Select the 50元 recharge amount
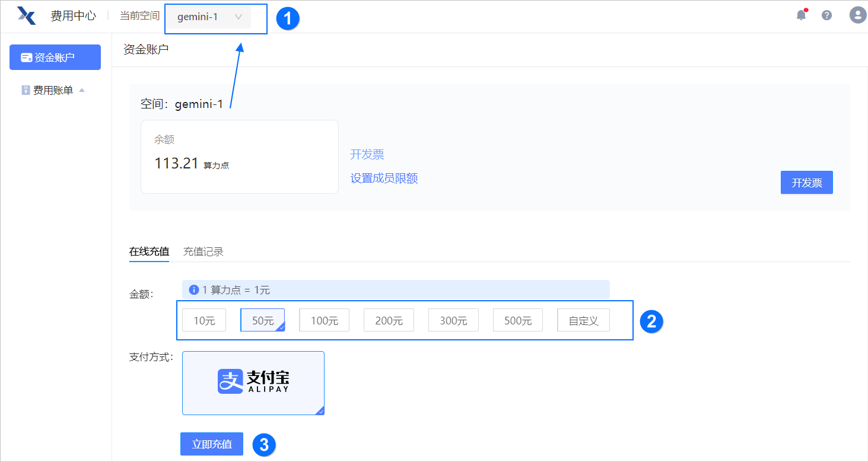Image resolution: width=868 pixels, height=462 pixels. (263, 320)
